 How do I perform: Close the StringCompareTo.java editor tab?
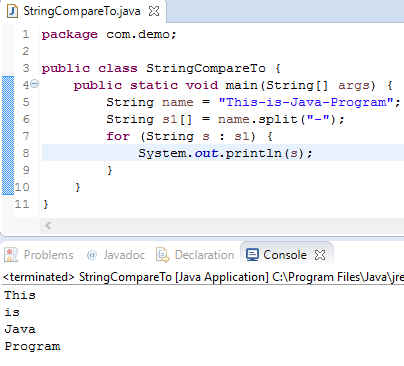coord(154,11)
